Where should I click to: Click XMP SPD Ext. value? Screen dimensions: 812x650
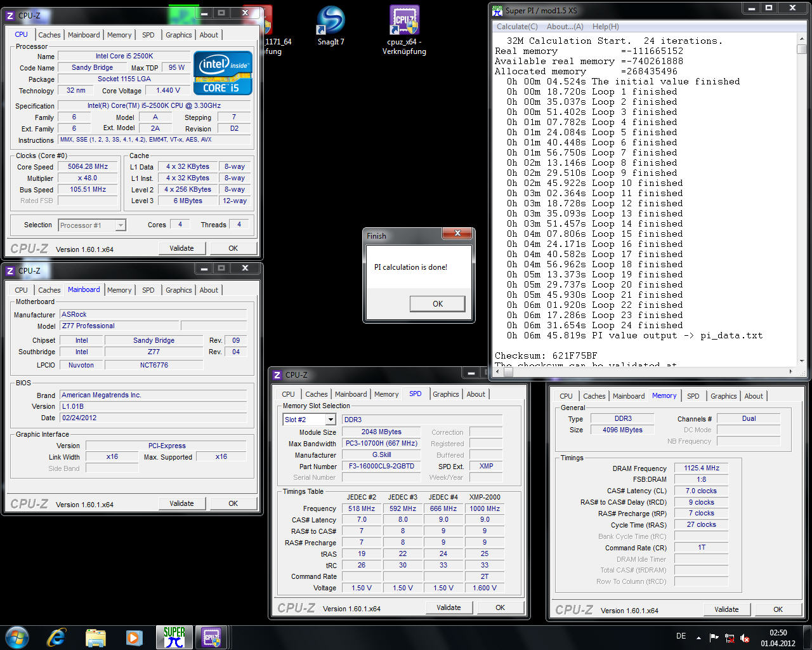pyautogui.click(x=486, y=466)
